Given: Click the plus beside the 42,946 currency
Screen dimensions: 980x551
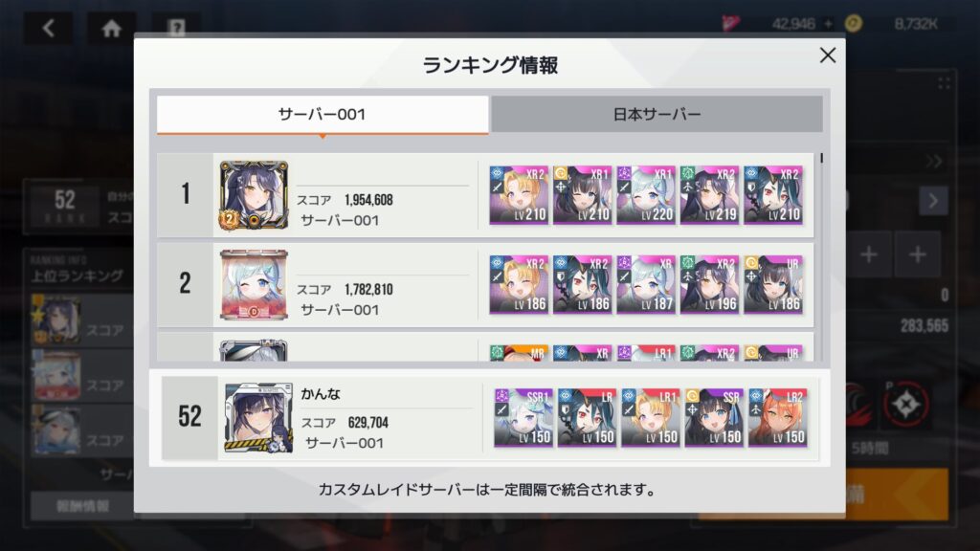Looking at the screenshot, I should pos(828,24).
